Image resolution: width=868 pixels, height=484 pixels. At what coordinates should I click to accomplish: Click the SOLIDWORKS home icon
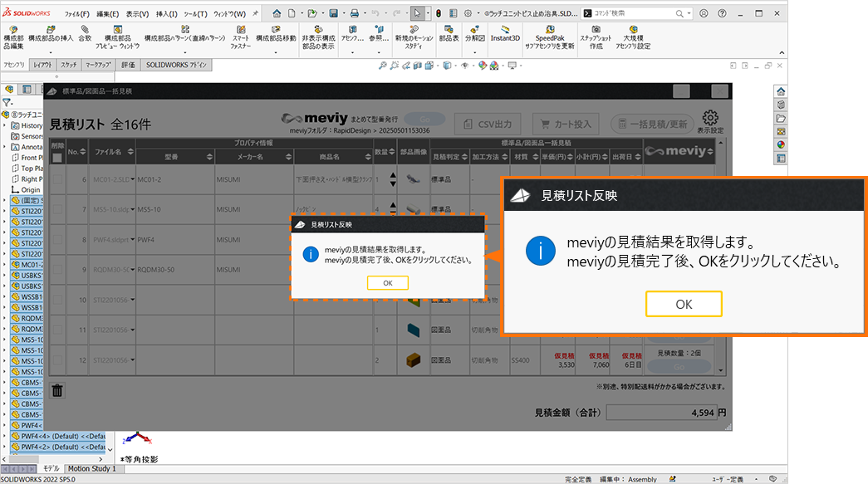[277, 14]
